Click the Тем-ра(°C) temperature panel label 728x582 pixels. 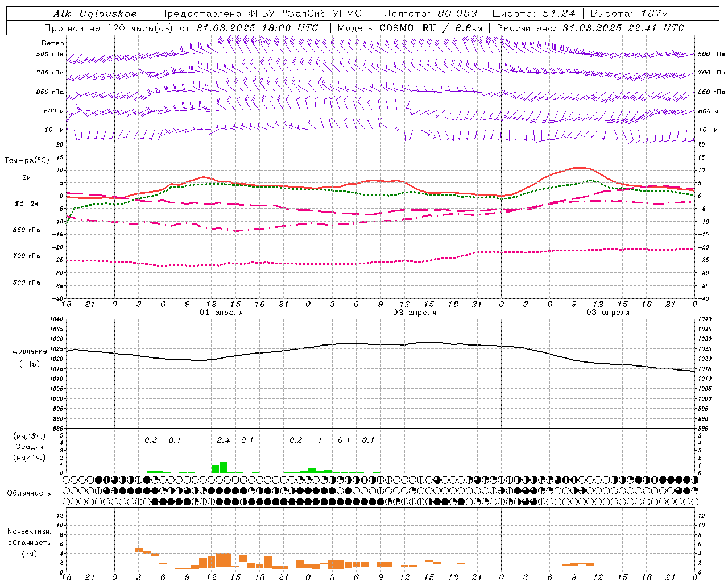click(27, 161)
